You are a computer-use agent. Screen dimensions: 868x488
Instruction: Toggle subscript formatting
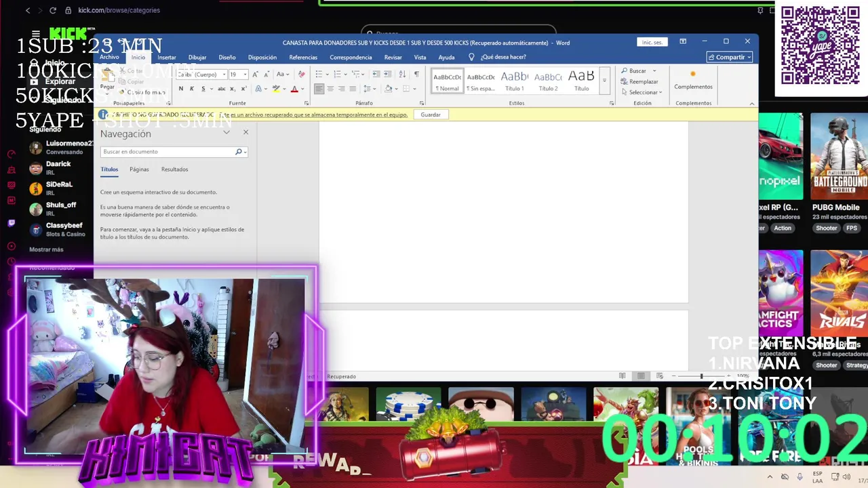pyautogui.click(x=233, y=89)
